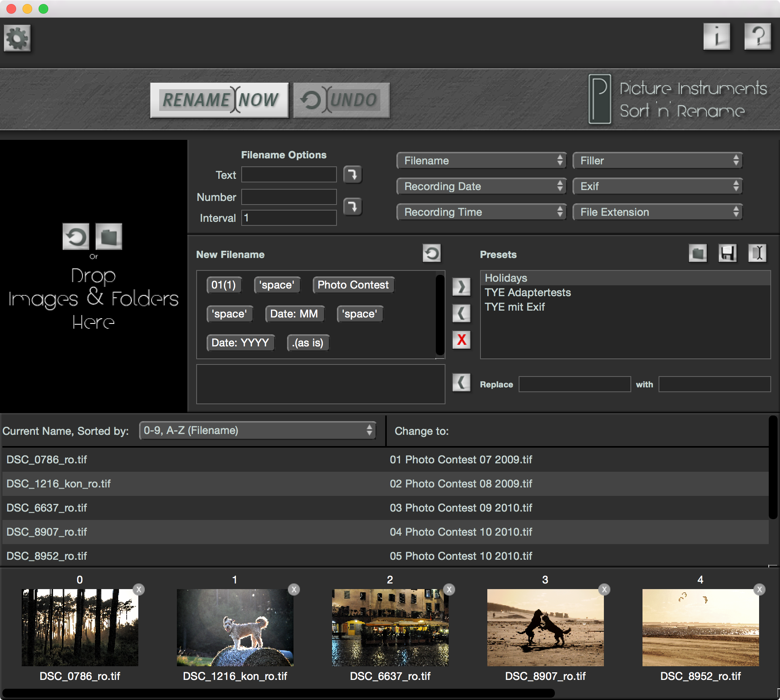
Task: Open the sort-by 0-9, A-Z dropdown
Action: (x=257, y=431)
